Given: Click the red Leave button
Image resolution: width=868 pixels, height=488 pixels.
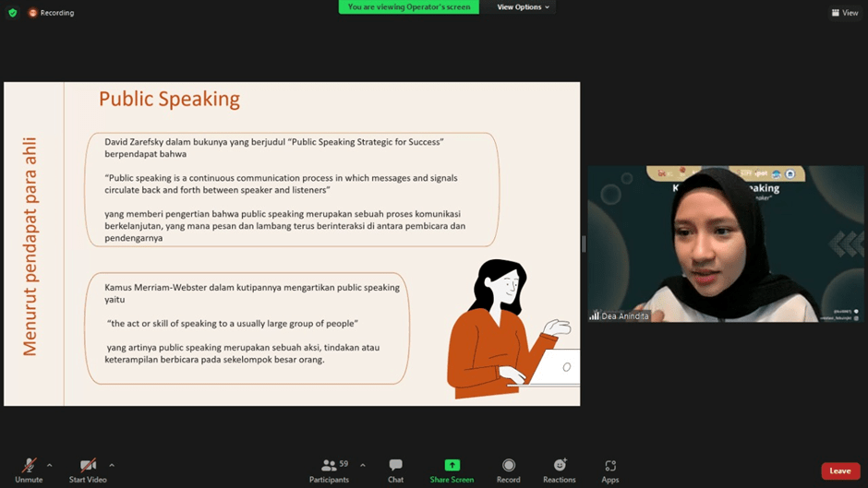Looking at the screenshot, I should tap(839, 471).
